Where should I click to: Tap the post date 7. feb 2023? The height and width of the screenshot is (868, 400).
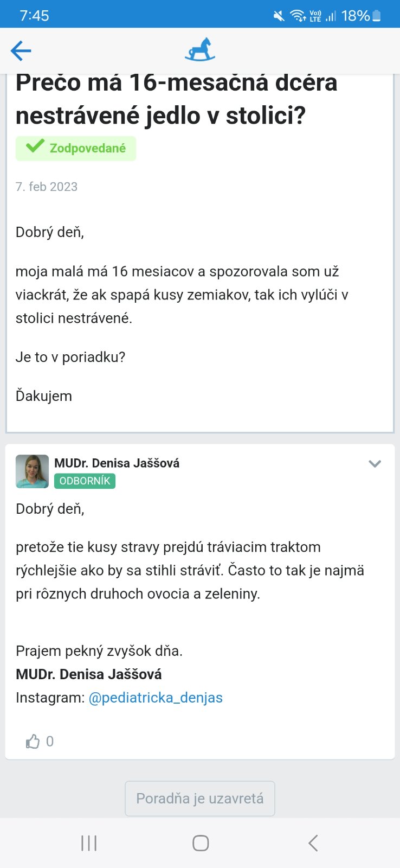pyautogui.click(x=47, y=187)
